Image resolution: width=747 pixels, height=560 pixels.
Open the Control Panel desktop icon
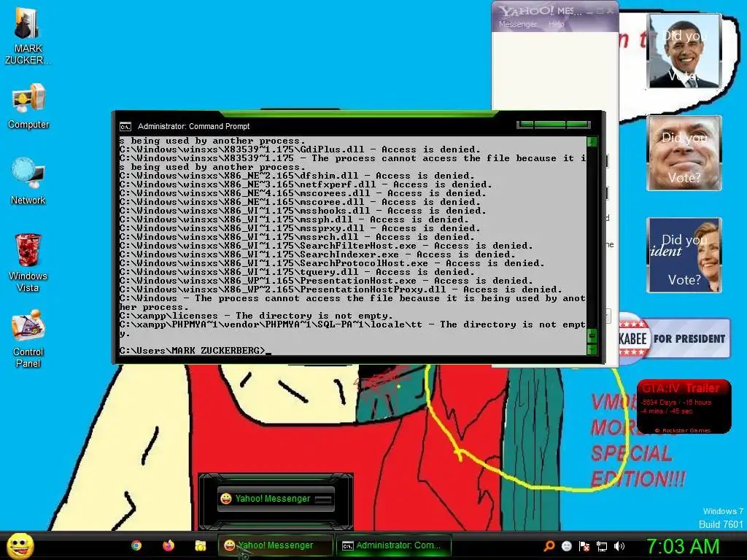click(x=28, y=338)
